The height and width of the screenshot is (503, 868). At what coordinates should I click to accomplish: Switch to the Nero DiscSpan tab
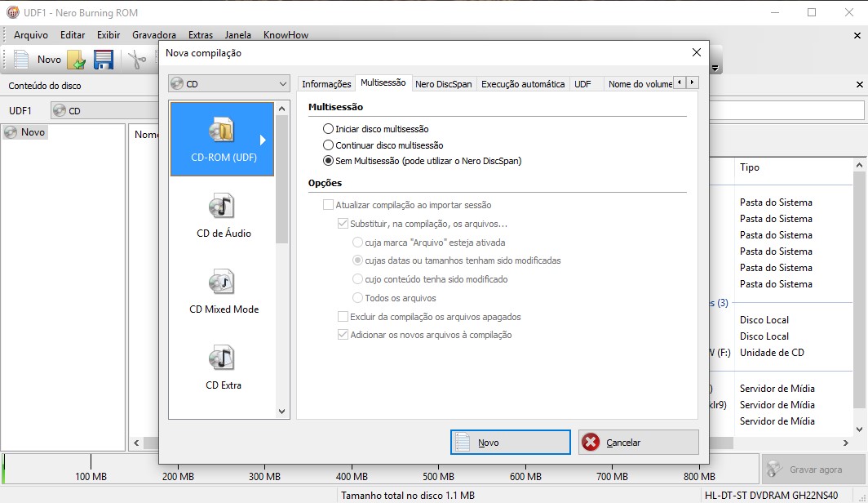(x=444, y=83)
